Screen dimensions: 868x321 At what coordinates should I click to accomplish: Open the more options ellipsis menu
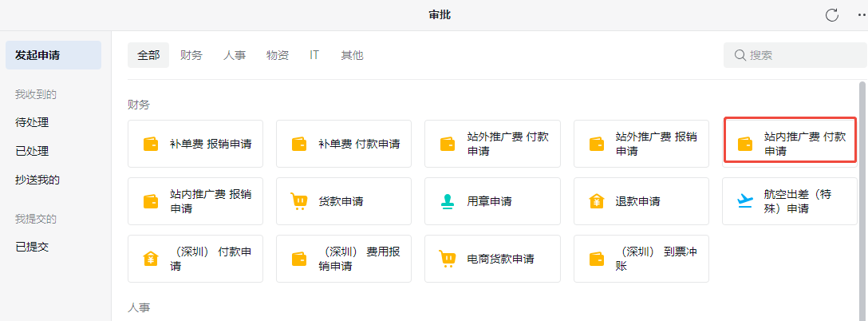coord(858,15)
